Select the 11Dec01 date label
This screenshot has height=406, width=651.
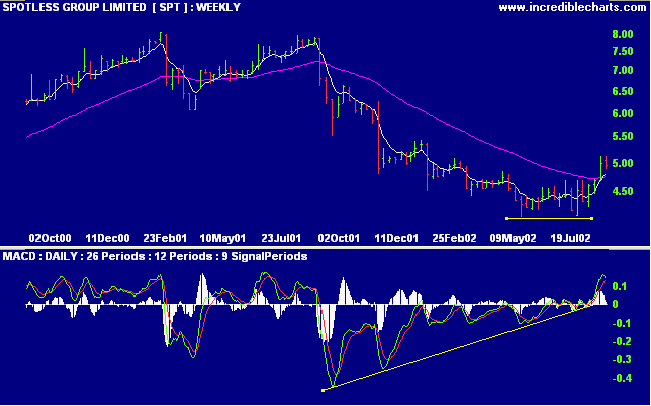pyautogui.click(x=396, y=238)
